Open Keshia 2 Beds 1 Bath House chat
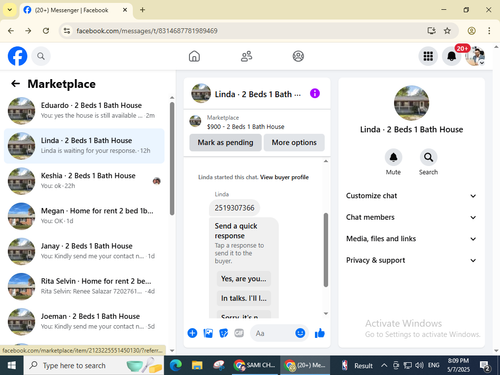Screen dimensions: 500x375 [x=84, y=181]
